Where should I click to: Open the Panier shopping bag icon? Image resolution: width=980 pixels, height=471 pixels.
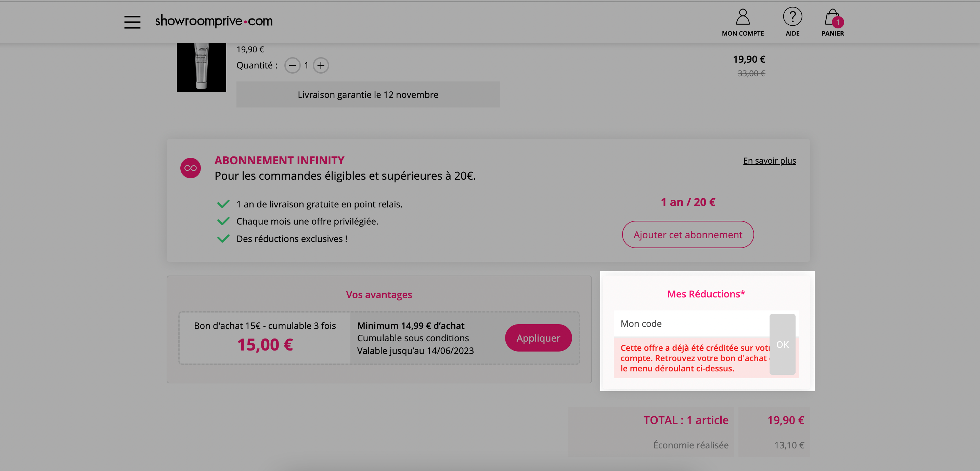(833, 17)
